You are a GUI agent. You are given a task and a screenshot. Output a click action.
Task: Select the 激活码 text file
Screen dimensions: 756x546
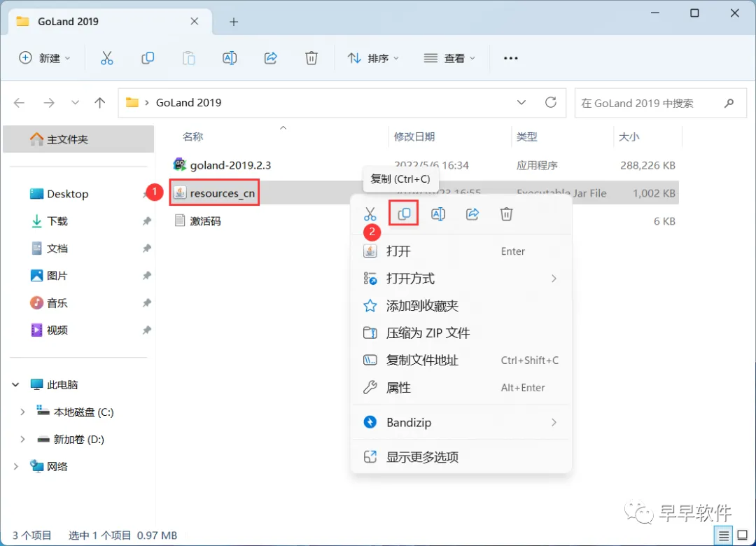(x=197, y=221)
